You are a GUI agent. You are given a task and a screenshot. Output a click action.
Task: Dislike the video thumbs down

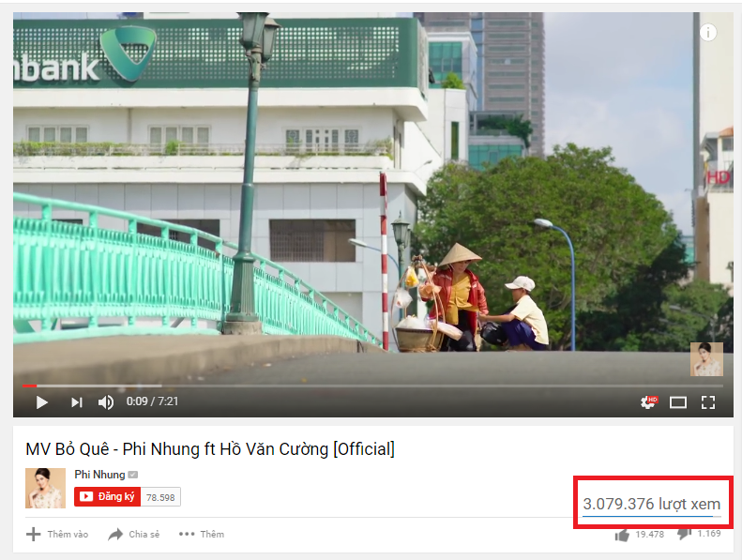tap(684, 534)
